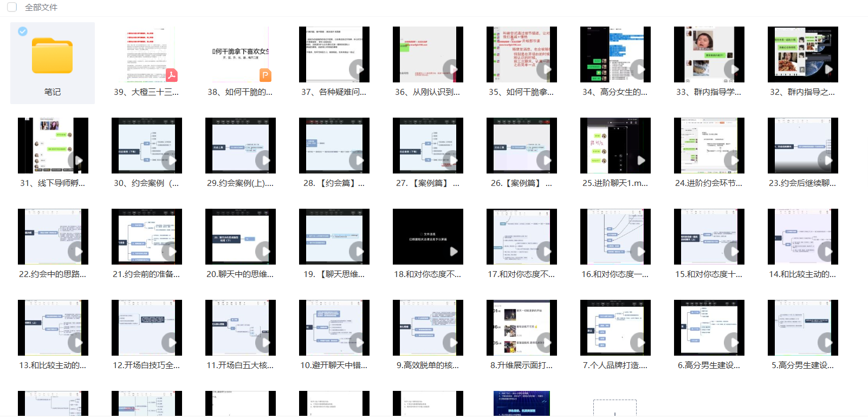This screenshot has height=418, width=868.
Task: Click file name 7.个人品牌打造....
Action: [x=615, y=365]
